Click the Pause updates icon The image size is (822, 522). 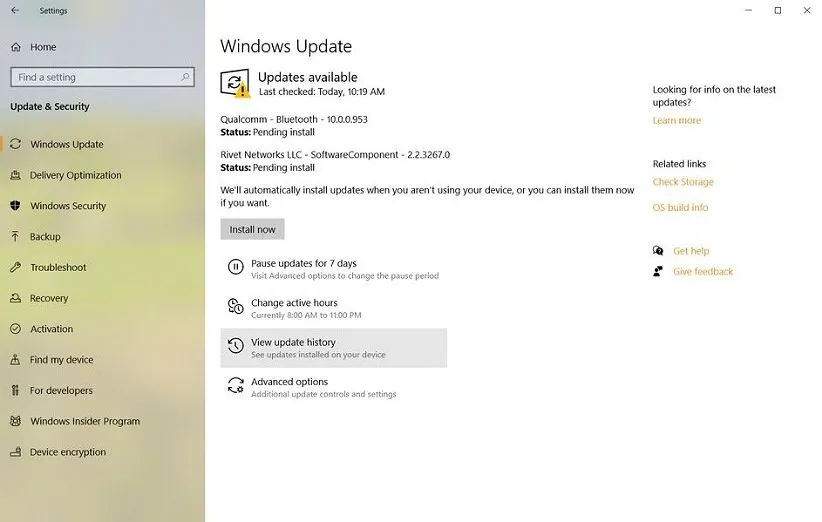pyautogui.click(x=235, y=267)
